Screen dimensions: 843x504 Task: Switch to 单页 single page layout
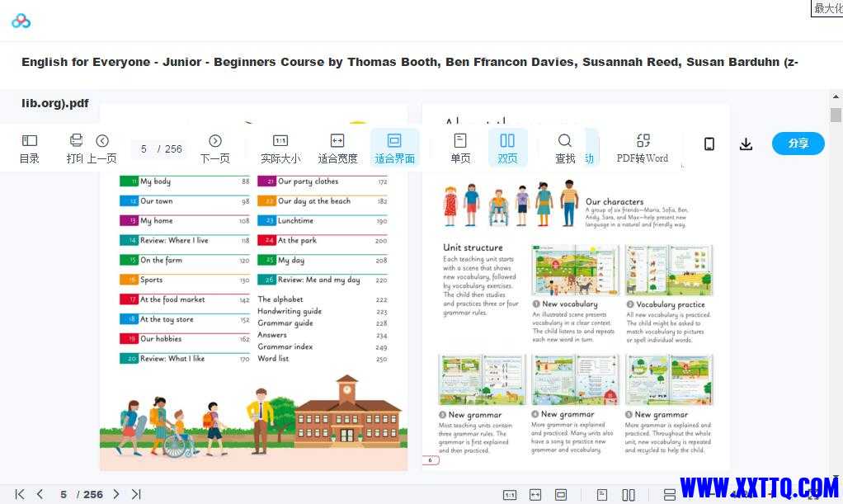(x=460, y=148)
